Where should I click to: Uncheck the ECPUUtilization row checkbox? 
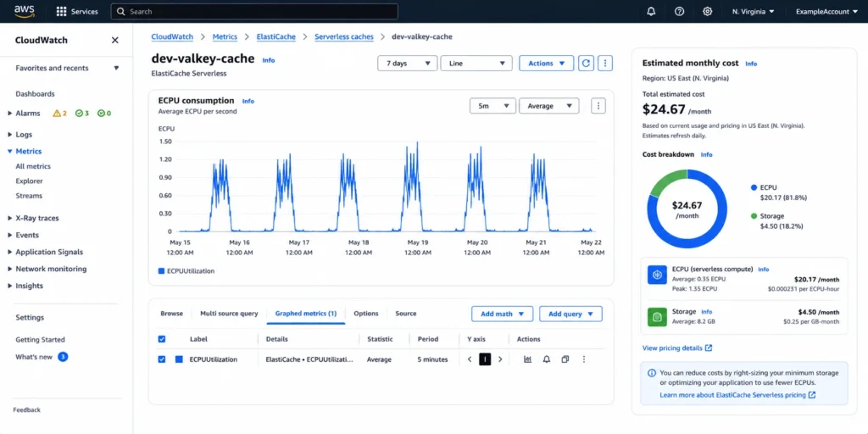162,359
